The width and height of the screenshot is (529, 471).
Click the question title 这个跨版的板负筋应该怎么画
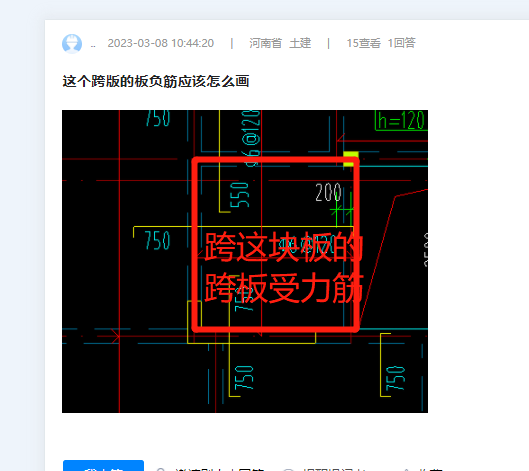[156, 81]
